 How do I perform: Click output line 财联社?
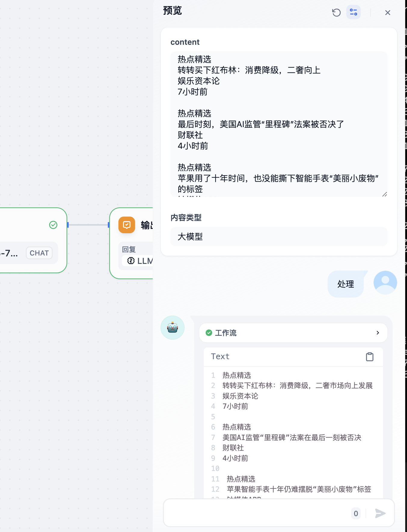[233, 448]
